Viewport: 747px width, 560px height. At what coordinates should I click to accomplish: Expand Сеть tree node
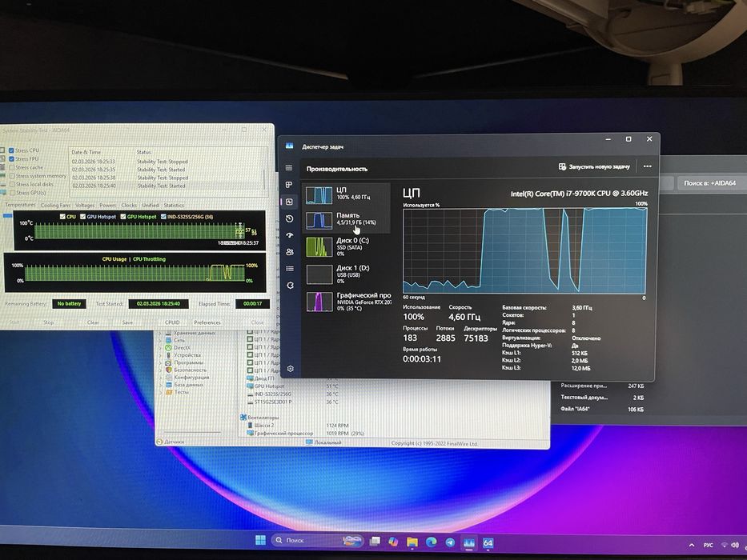pos(161,341)
